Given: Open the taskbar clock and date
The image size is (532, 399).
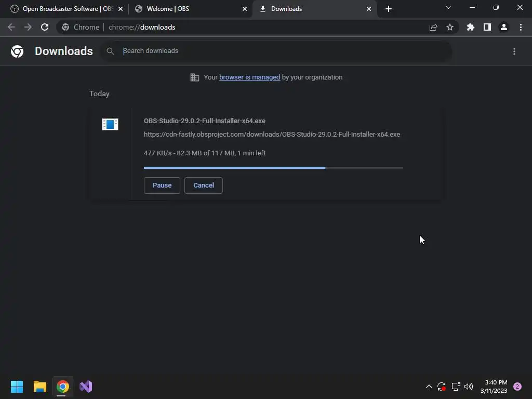Looking at the screenshot, I should 494,387.
